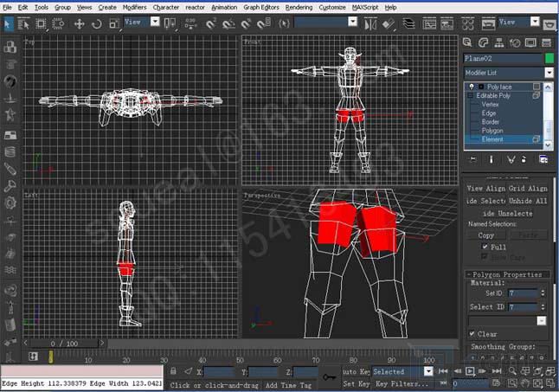Switch to the Display command panel
The width and height of the screenshot is (559, 392).
(530, 42)
